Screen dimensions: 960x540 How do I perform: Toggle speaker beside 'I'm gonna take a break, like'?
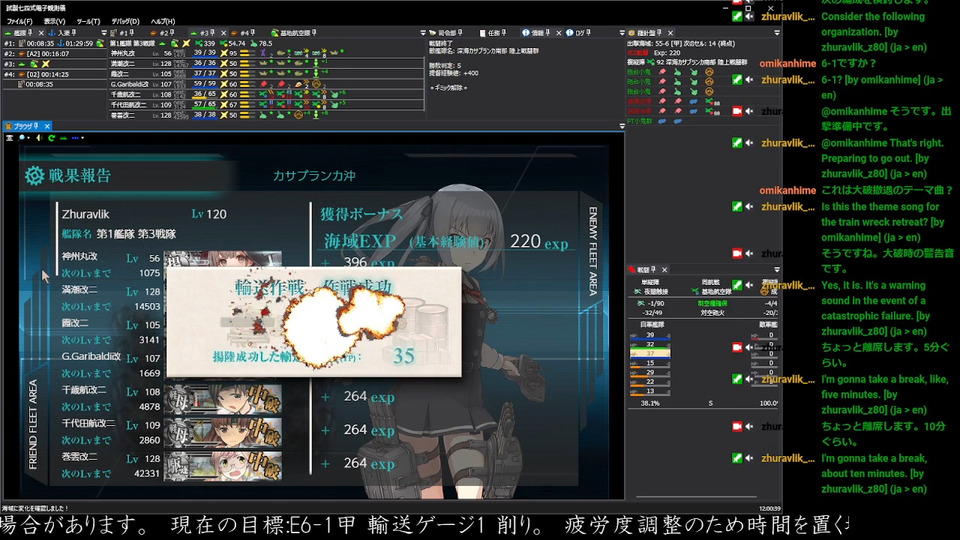749,379
